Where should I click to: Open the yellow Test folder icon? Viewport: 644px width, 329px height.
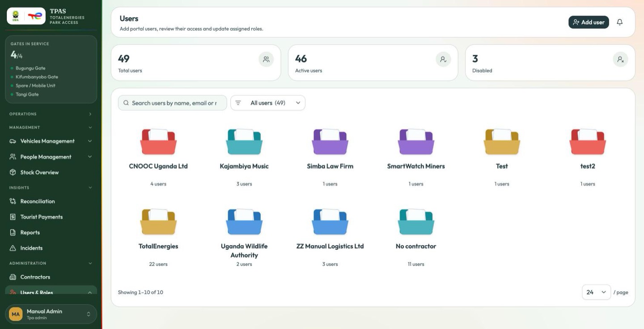[x=502, y=141]
